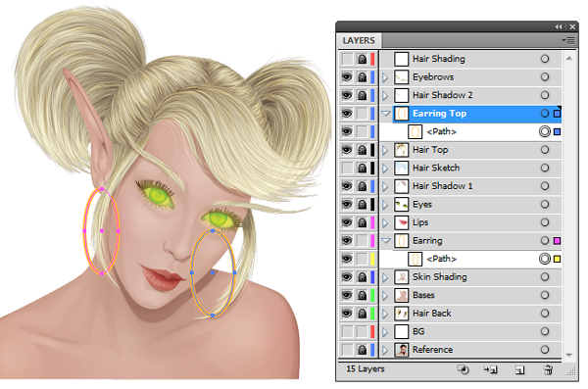Screen dimensions: 588x389
Task: Click the Lips layer target circle
Action: coord(545,222)
